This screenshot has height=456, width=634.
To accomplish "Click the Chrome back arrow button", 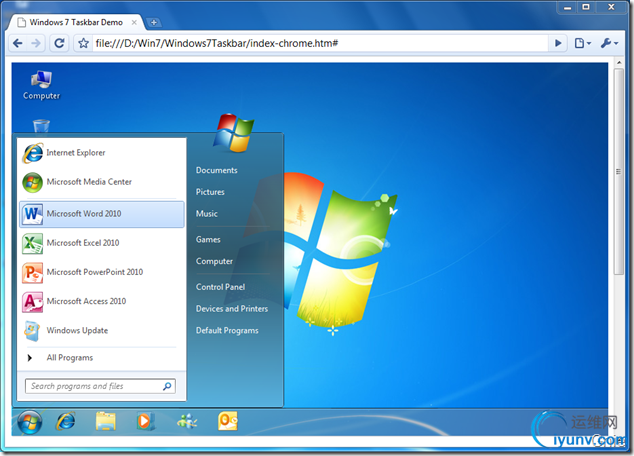I will [x=18, y=43].
